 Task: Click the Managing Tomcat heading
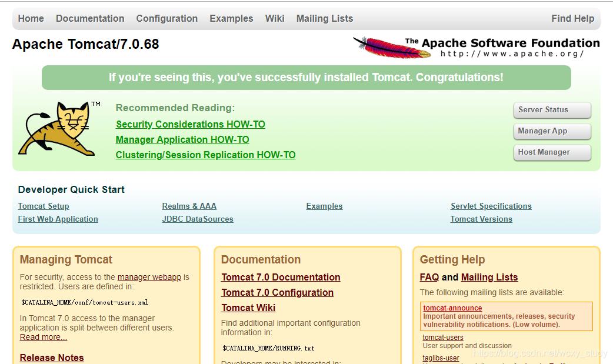point(66,259)
